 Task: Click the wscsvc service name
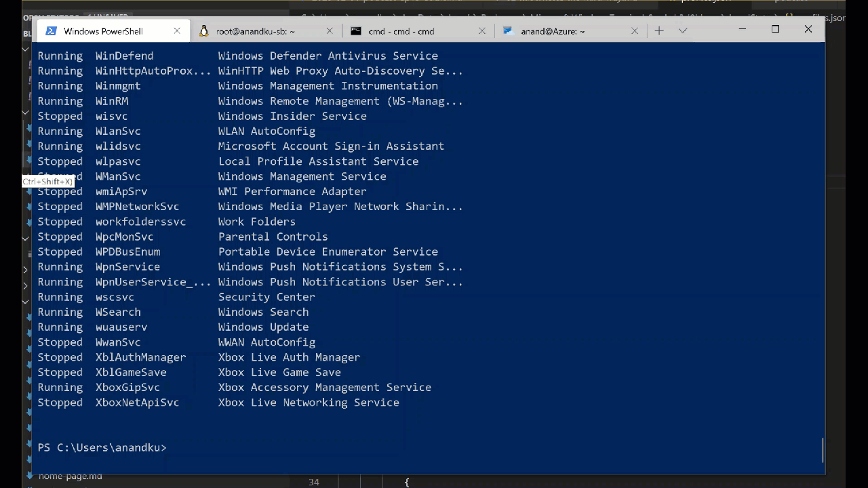click(x=115, y=297)
